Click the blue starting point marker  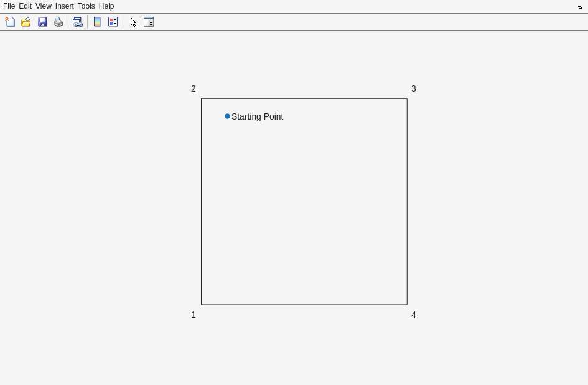pyautogui.click(x=227, y=116)
